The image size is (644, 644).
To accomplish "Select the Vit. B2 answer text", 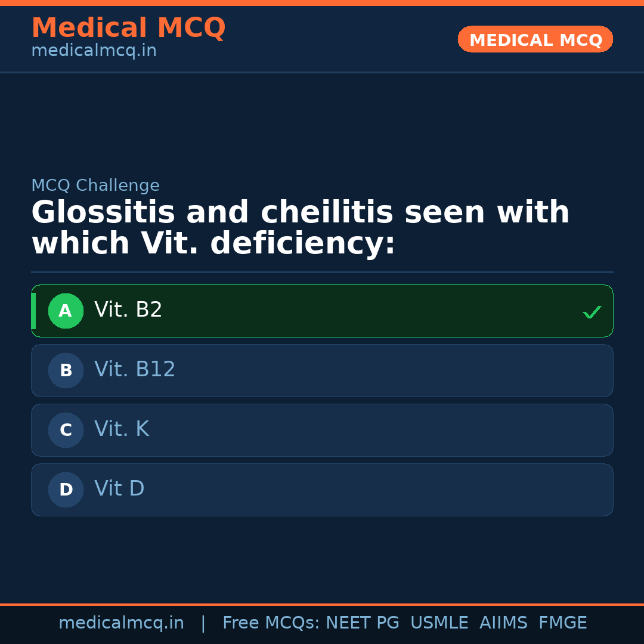I will tap(128, 310).
